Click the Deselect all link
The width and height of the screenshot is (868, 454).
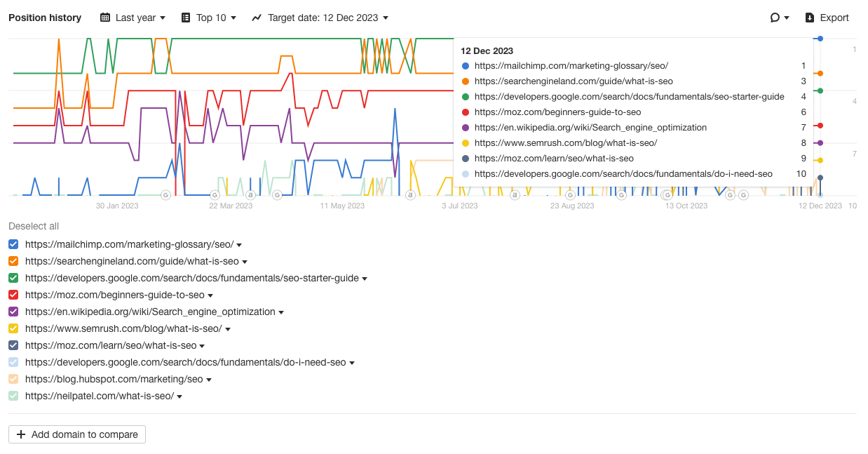tap(34, 226)
